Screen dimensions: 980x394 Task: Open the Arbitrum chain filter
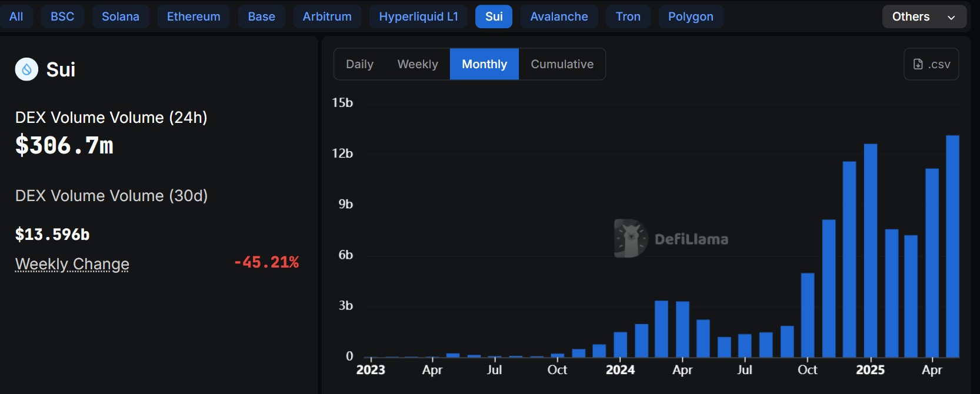coord(327,16)
